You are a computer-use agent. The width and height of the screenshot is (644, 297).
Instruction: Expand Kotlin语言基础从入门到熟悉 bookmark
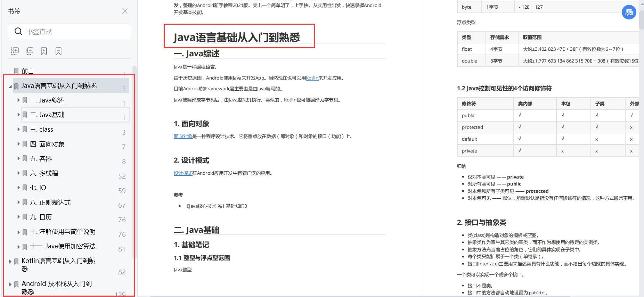(x=10, y=261)
